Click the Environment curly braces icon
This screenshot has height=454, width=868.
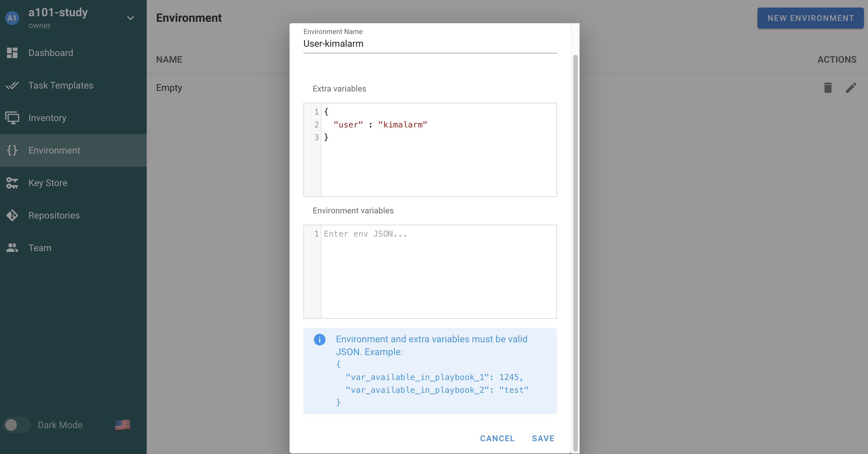[12, 150]
